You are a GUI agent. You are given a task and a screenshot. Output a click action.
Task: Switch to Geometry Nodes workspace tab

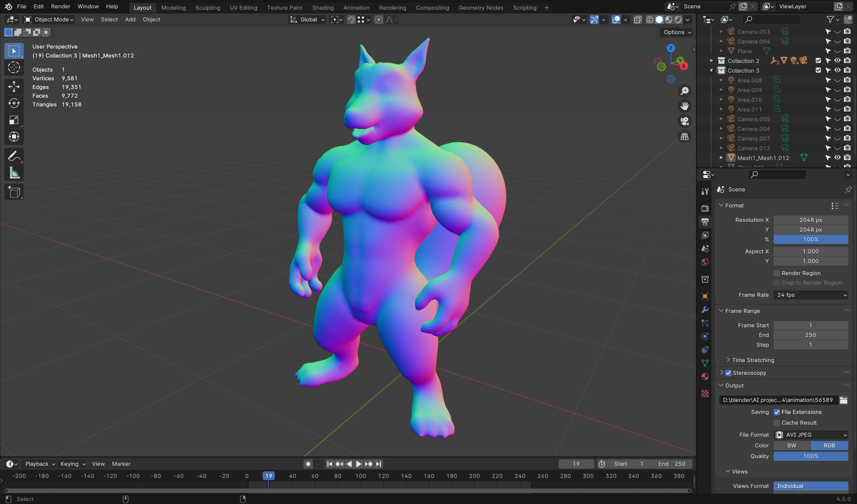click(x=480, y=7)
